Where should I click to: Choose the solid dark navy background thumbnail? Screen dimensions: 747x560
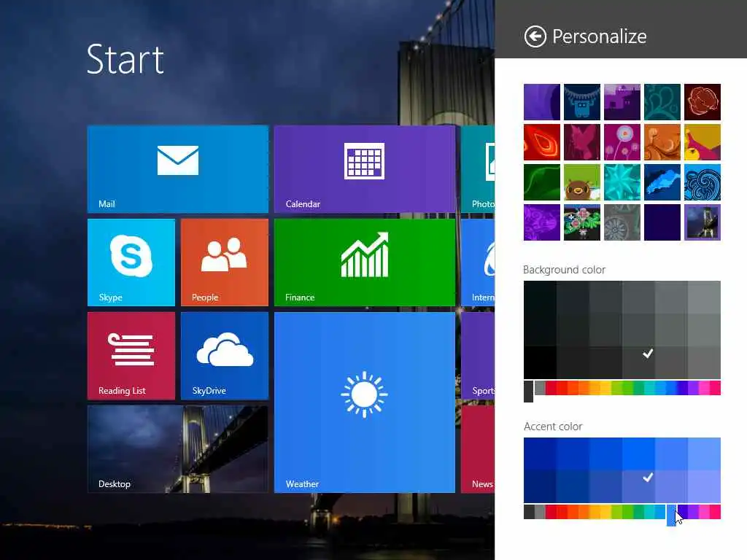[662, 222]
